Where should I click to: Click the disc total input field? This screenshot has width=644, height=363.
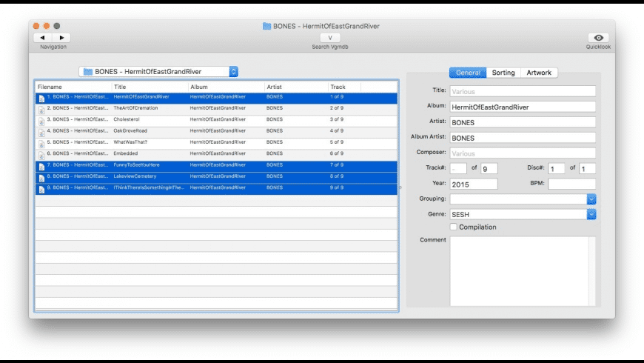[x=587, y=169]
